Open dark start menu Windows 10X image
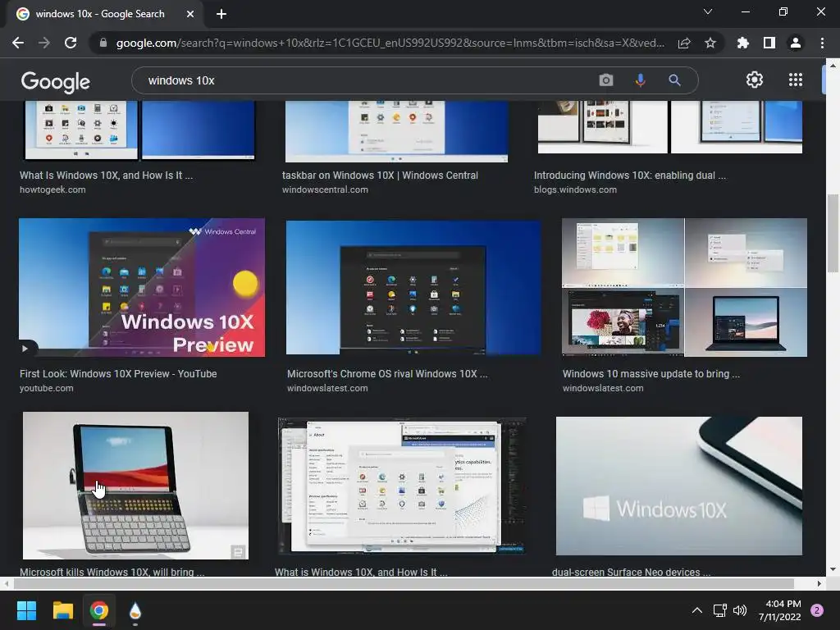The width and height of the screenshot is (840, 630). pyautogui.click(x=413, y=287)
